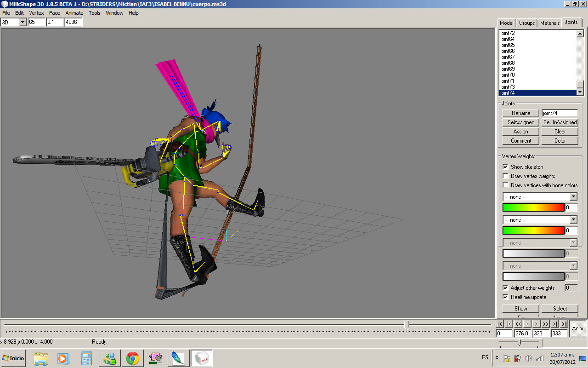Open the Action Center flag tray icon

(507, 358)
